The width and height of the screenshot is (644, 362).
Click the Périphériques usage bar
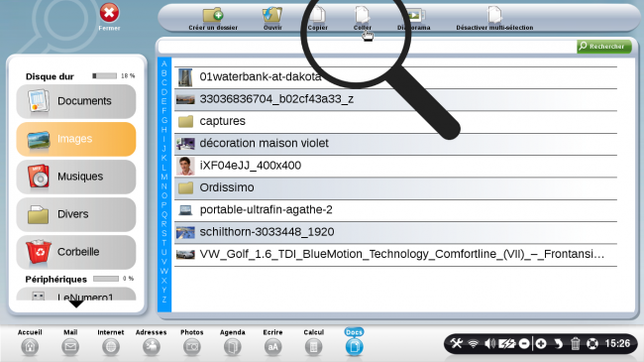106,279
